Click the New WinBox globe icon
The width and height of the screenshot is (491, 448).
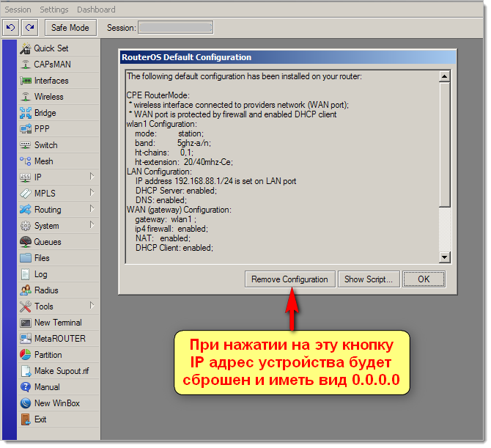tap(26, 403)
